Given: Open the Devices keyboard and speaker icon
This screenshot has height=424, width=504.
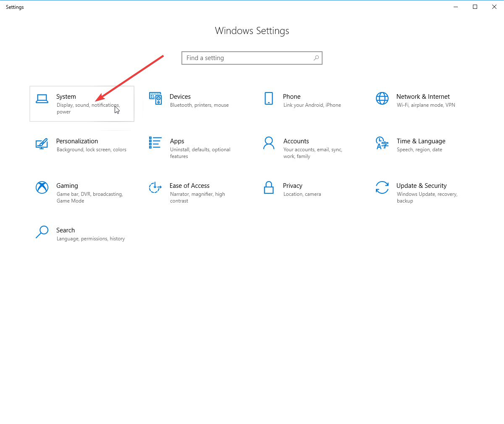Looking at the screenshot, I should (155, 98).
